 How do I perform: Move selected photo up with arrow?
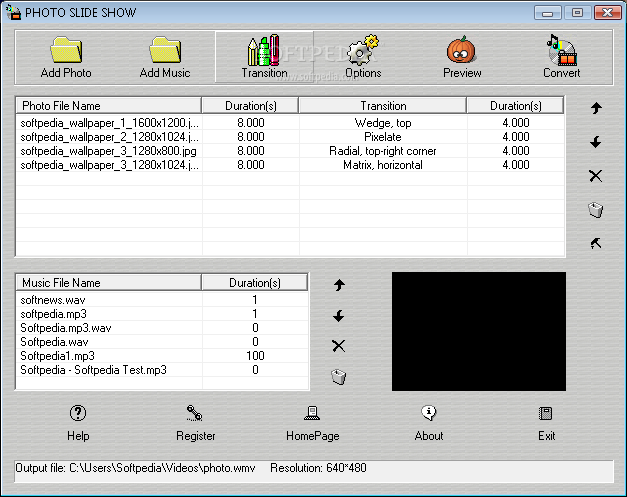tap(596, 108)
